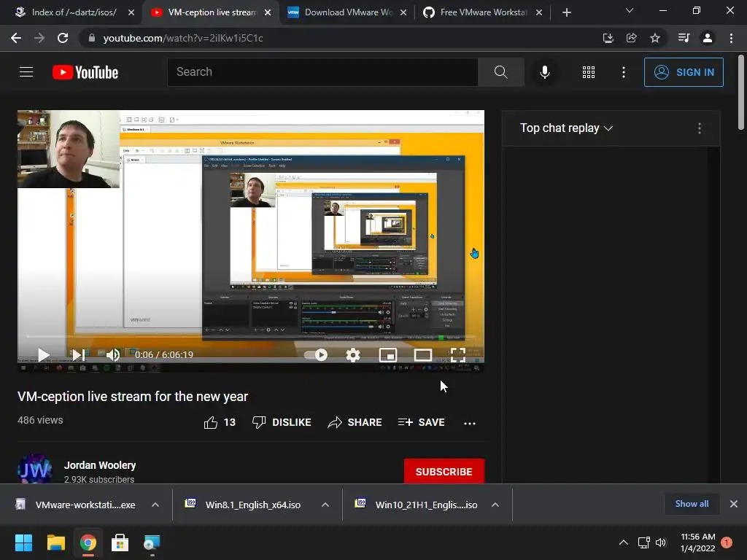
Task: Like the video with thumbs up
Action: click(x=220, y=422)
